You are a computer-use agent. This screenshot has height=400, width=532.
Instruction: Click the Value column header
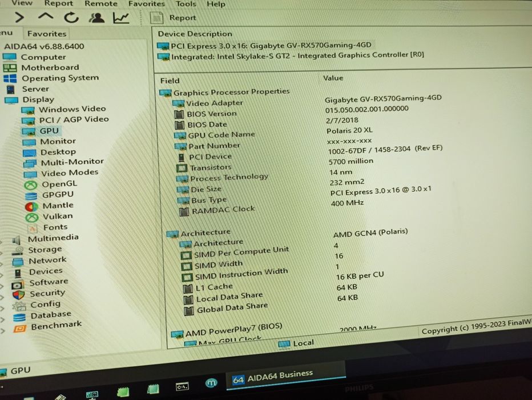333,78
